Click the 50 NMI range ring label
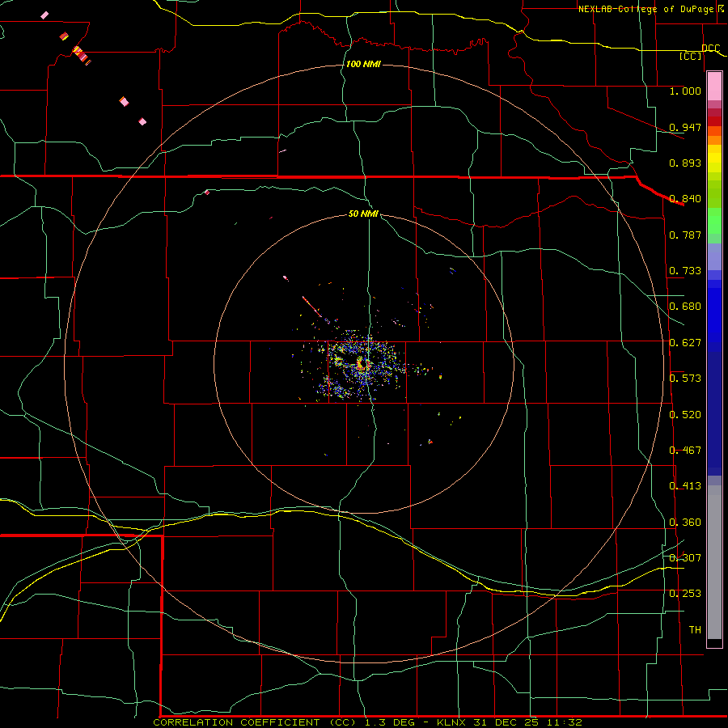This screenshot has height=728, width=728. pos(363,214)
